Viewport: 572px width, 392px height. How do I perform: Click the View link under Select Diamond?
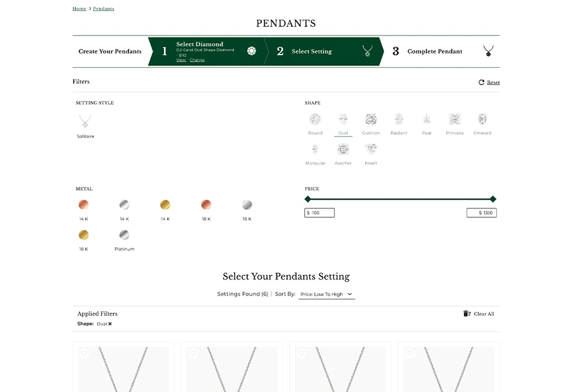click(181, 60)
